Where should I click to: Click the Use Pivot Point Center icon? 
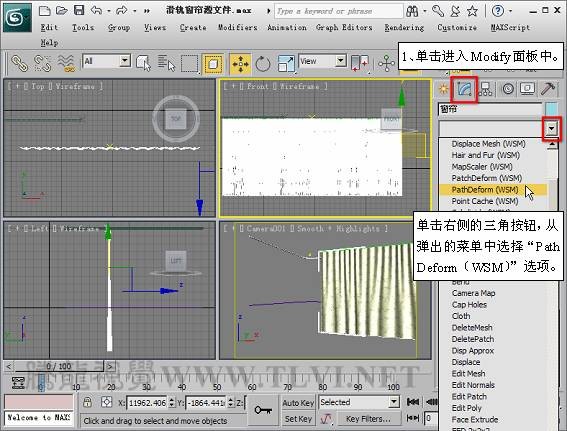click(359, 64)
